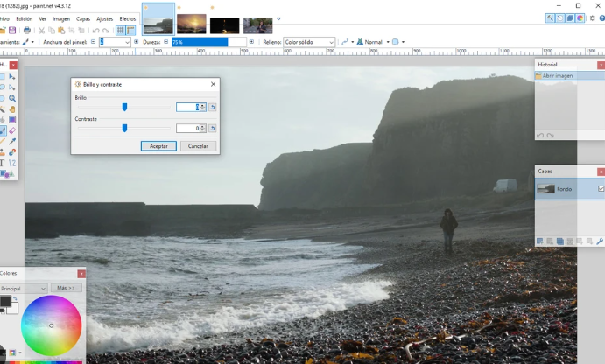Select the Recolor tool
This screenshot has height=364, width=605.
click(12, 152)
